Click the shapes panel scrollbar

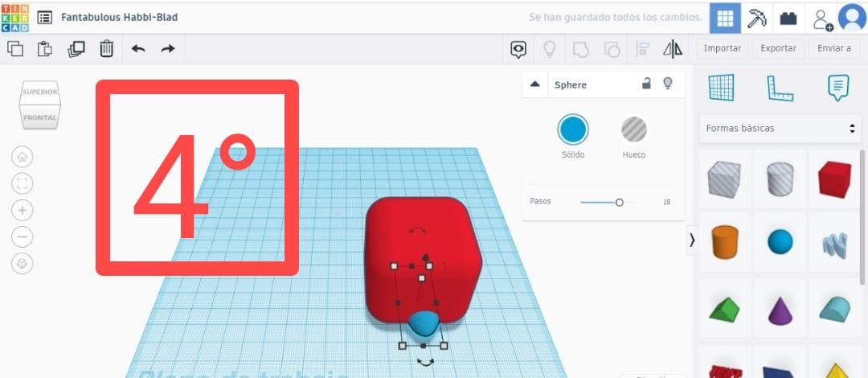tap(862, 217)
